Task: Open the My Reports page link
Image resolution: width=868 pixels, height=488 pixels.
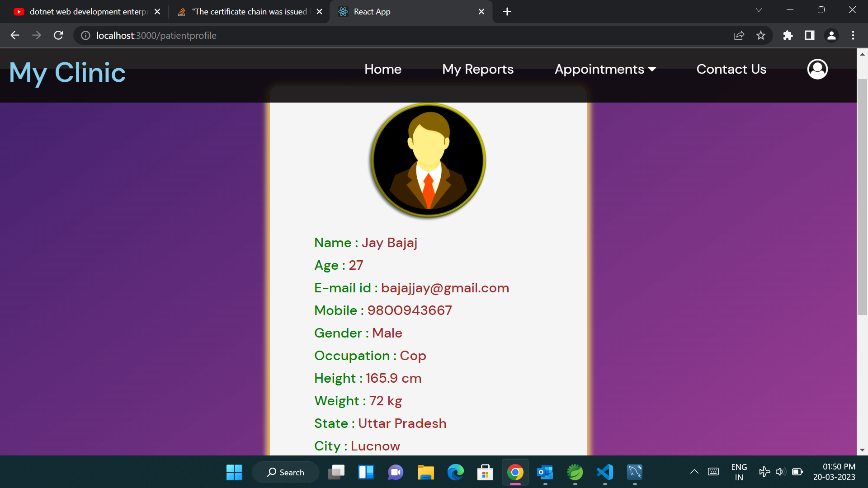Action: 478,69
